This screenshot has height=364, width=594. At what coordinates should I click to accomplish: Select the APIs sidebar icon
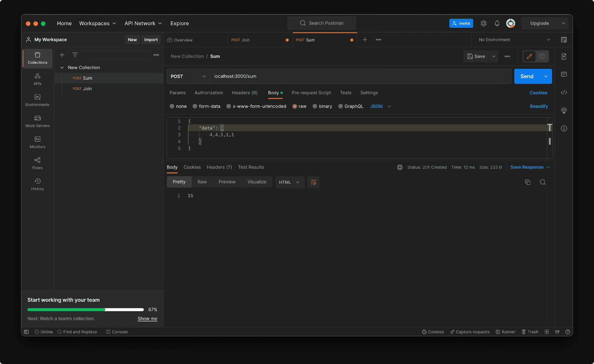(x=37, y=80)
